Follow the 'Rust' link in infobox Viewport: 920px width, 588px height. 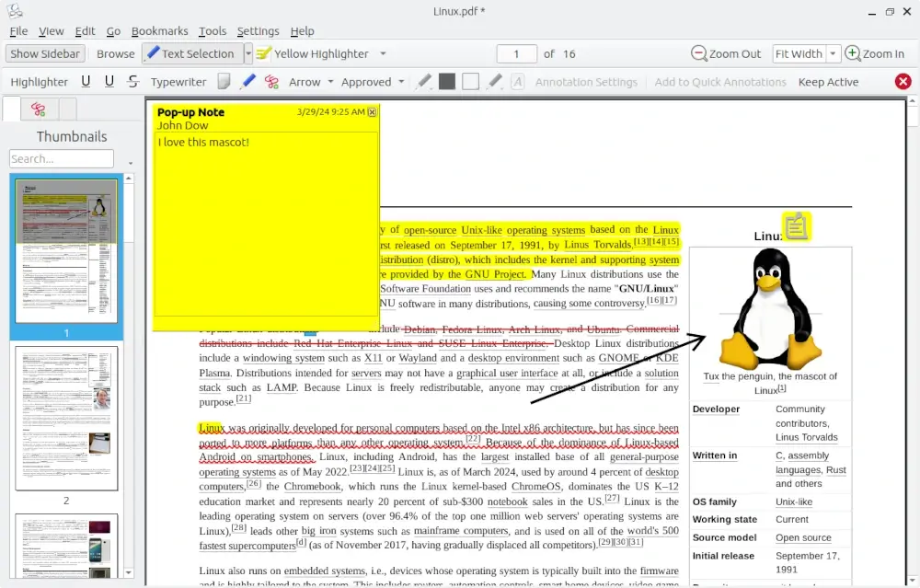(836, 470)
